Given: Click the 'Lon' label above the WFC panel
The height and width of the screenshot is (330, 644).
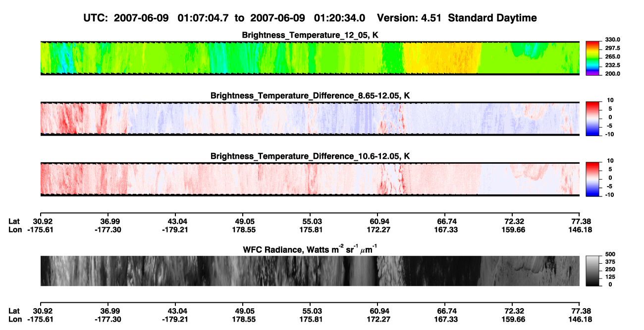Looking at the screenshot, I should pos(15,230).
